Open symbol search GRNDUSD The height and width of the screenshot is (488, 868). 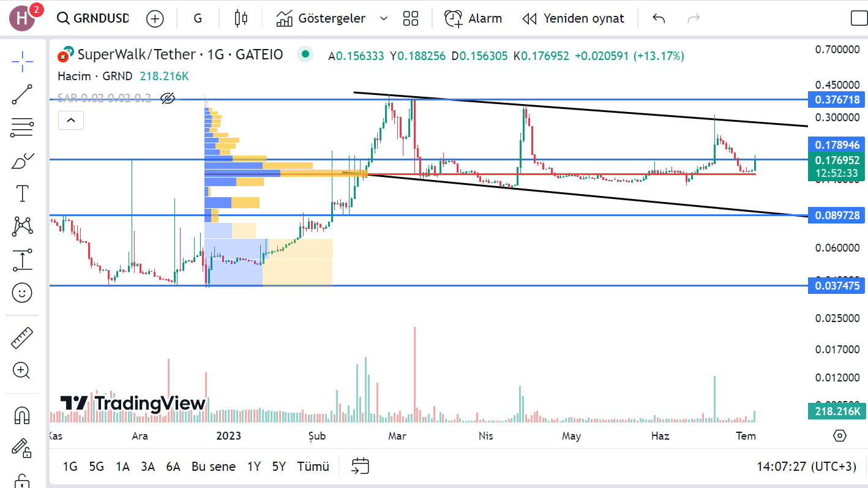[x=93, y=18]
